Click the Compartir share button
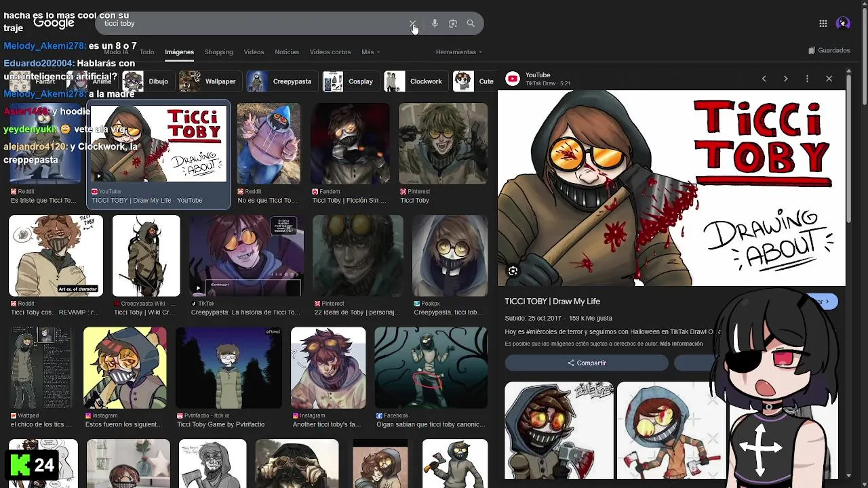868x488 pixels. (x=587, y=363)
